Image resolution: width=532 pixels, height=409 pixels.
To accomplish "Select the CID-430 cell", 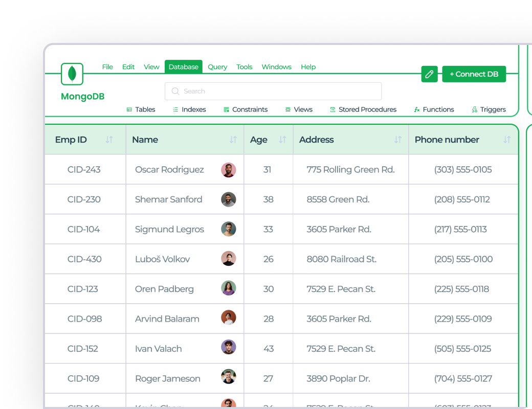I will pyautogui.click(x=84, y=259).
